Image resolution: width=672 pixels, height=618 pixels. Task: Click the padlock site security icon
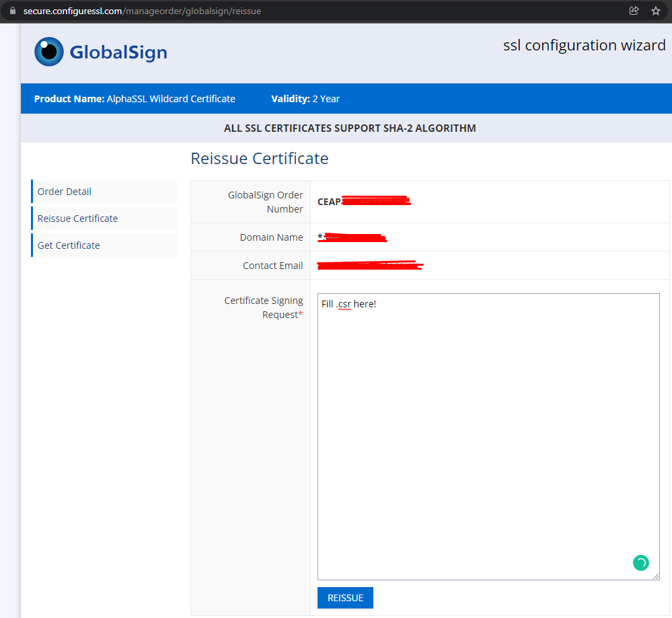[12, 11]
